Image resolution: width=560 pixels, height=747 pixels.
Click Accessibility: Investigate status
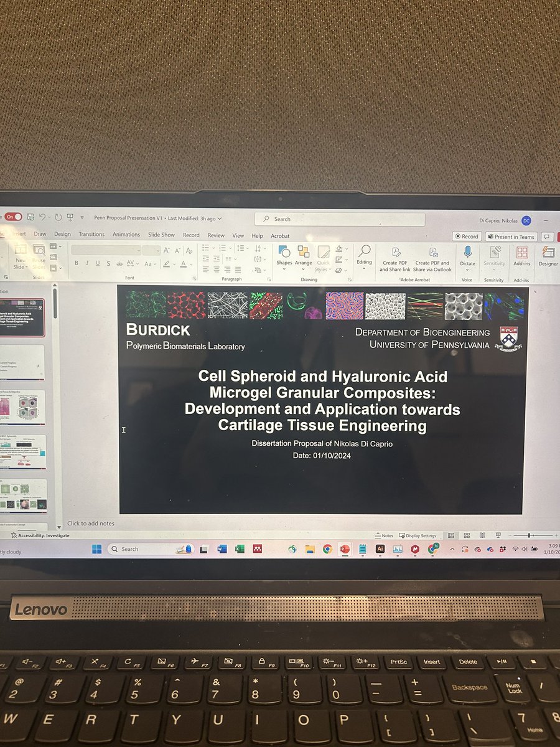tap(39, 535)
